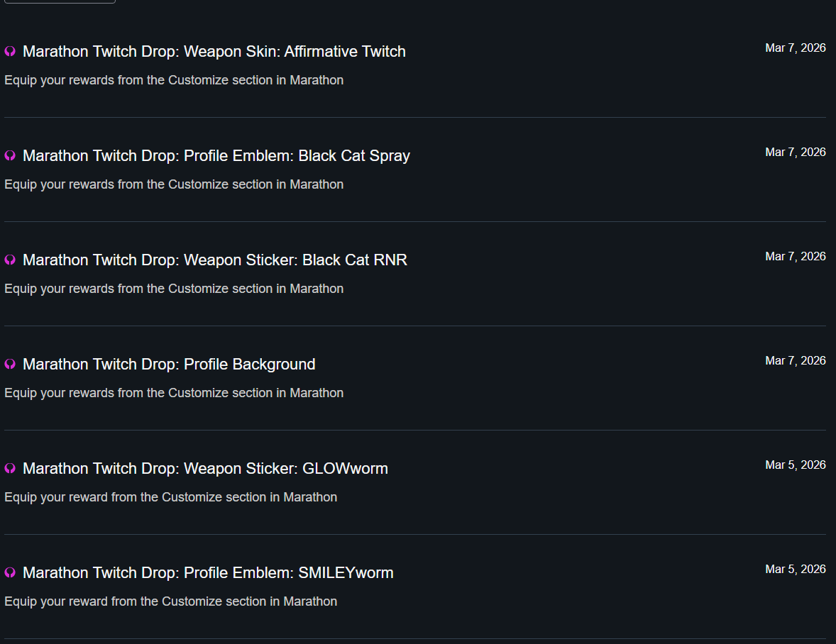
Task: Click the date on Affirmative Twitch drop
Action: pyautogui.click(x=795, y=48)
